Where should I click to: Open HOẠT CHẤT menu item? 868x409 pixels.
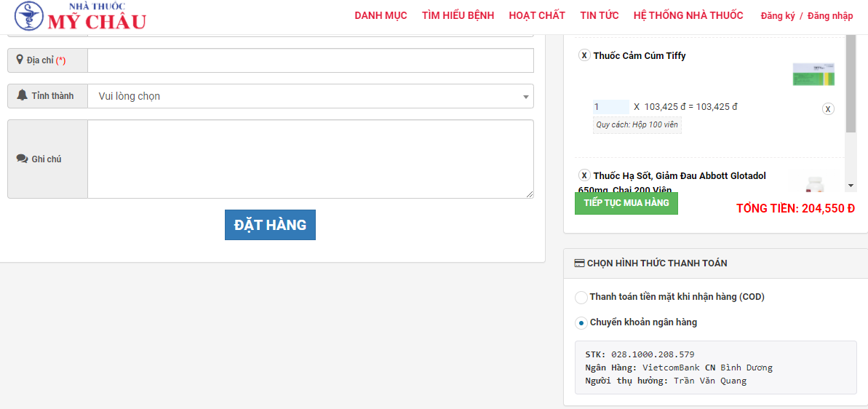click(537, 15)
